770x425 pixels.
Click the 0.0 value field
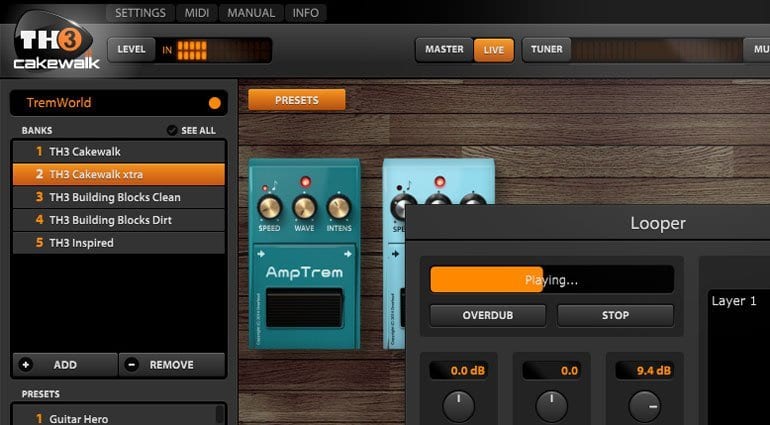tap(551, 371)
